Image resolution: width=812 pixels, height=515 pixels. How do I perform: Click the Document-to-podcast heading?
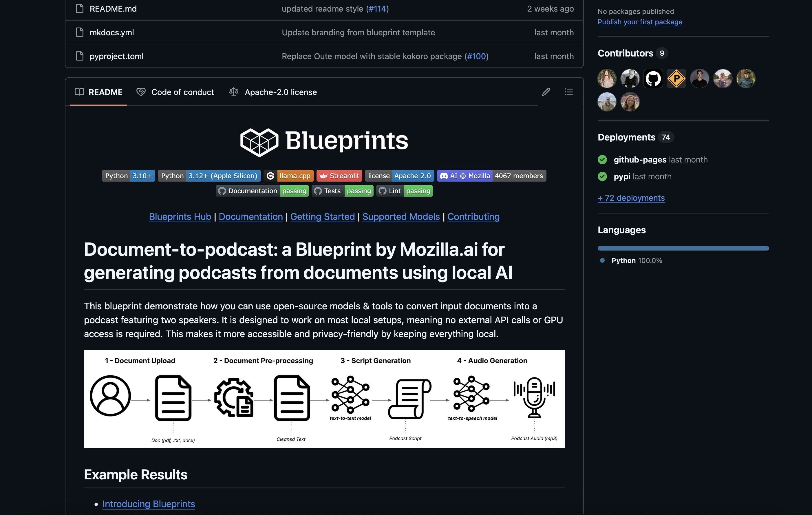coord(298,261)
